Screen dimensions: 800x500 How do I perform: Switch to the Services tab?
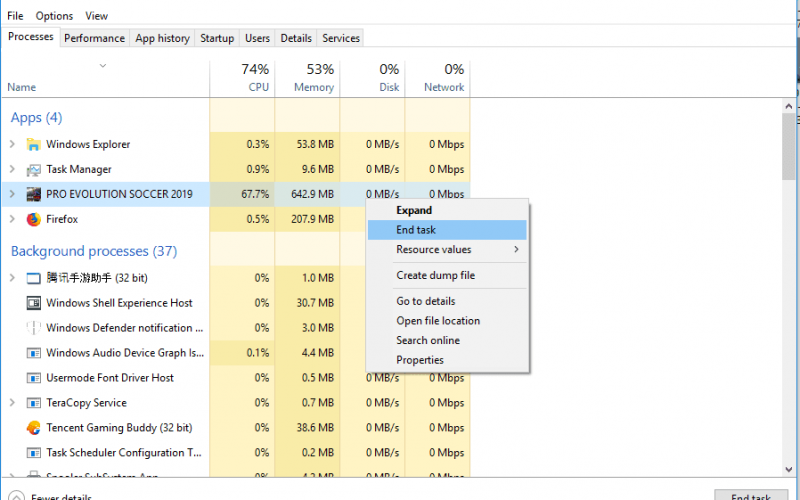point(341,38)
